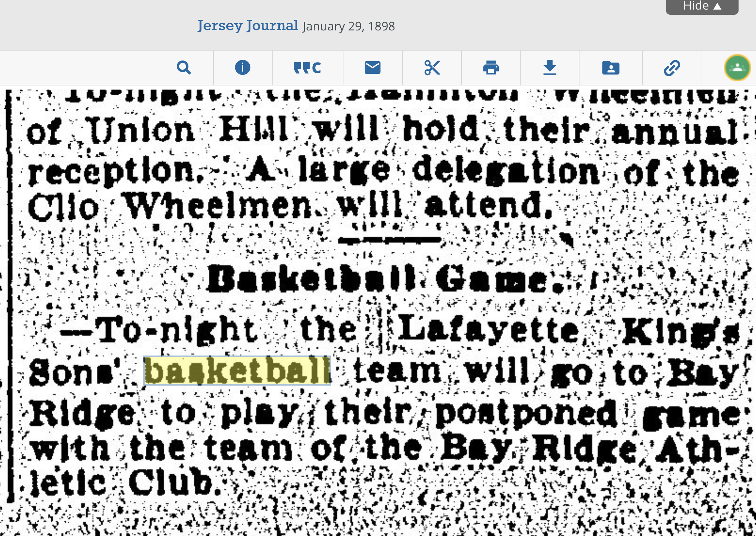Screen dimensions: 756x536
Task: Click the green user avatar circle
Action: point(737,68)
